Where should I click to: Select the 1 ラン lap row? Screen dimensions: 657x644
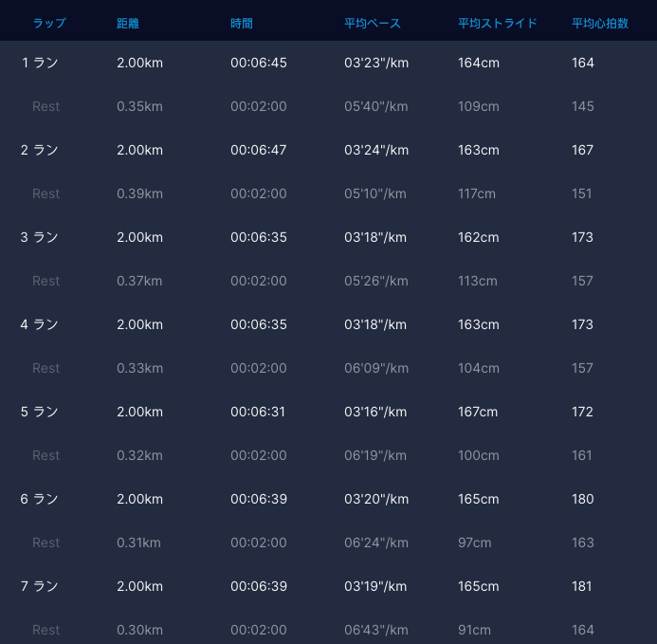coord(40,63)
